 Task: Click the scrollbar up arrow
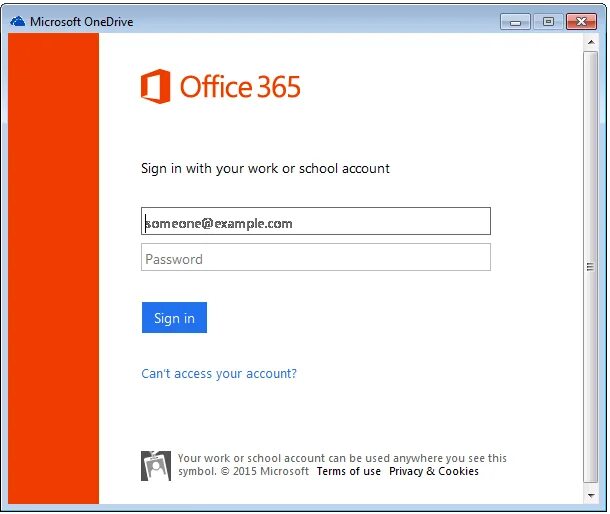591,42
